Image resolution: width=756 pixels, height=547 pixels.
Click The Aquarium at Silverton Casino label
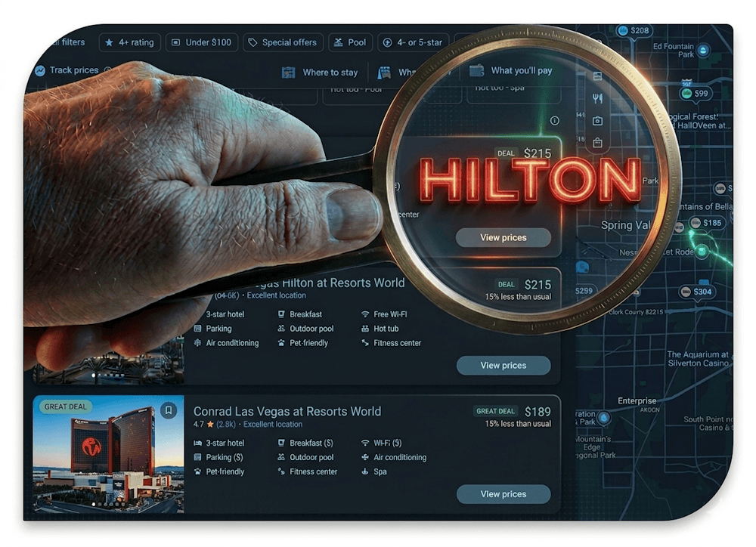tap(698, 359)
